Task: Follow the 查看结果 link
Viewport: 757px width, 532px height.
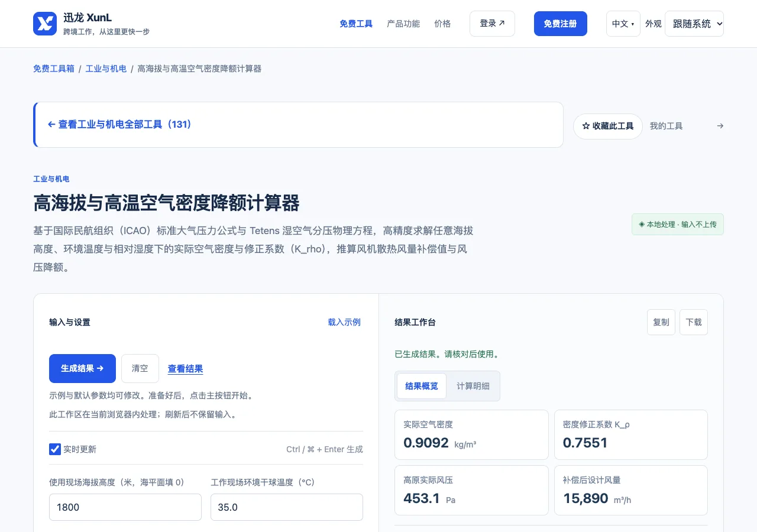Action: pos(186,369)
